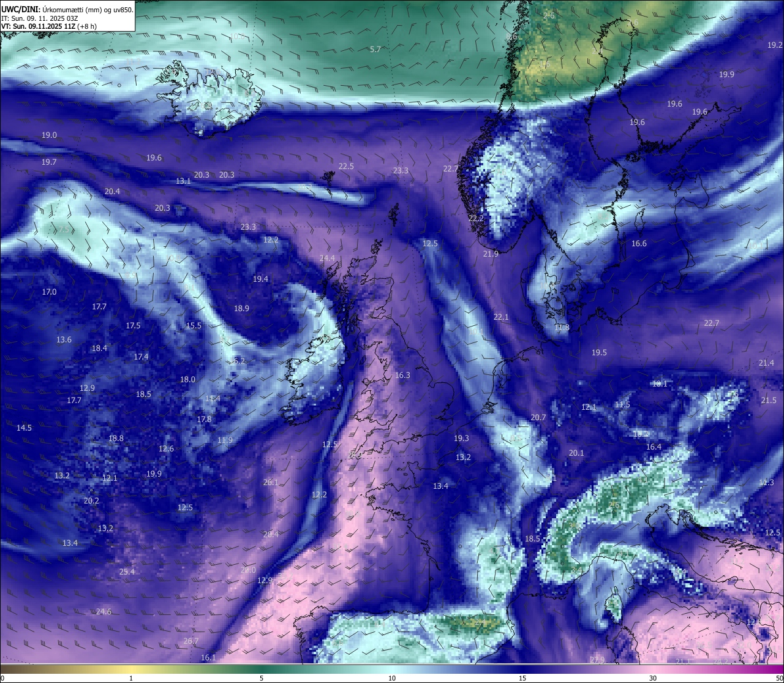Viewport: 784px width, 683px height.
Task: Click the map value '14.5'
Action: pyautogui.click(x=24, y=428)
